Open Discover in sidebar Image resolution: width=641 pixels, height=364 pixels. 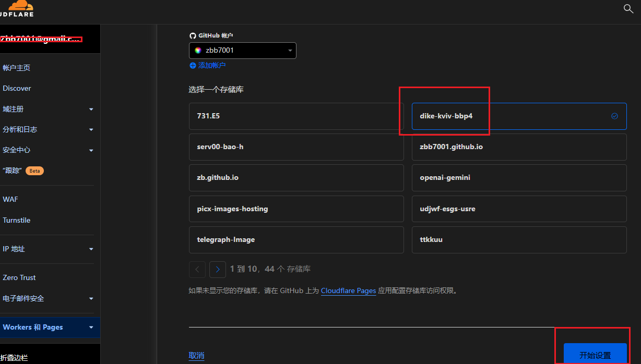pyautogui.click(x=17, y=88)
